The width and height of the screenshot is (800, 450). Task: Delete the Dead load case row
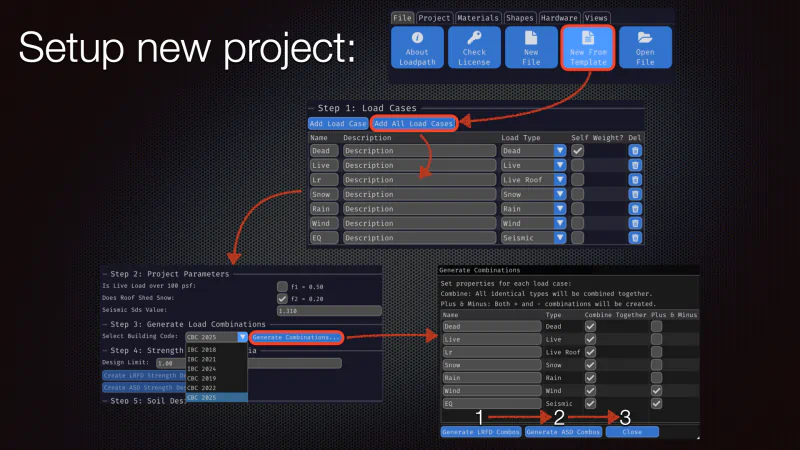point(635,151)
